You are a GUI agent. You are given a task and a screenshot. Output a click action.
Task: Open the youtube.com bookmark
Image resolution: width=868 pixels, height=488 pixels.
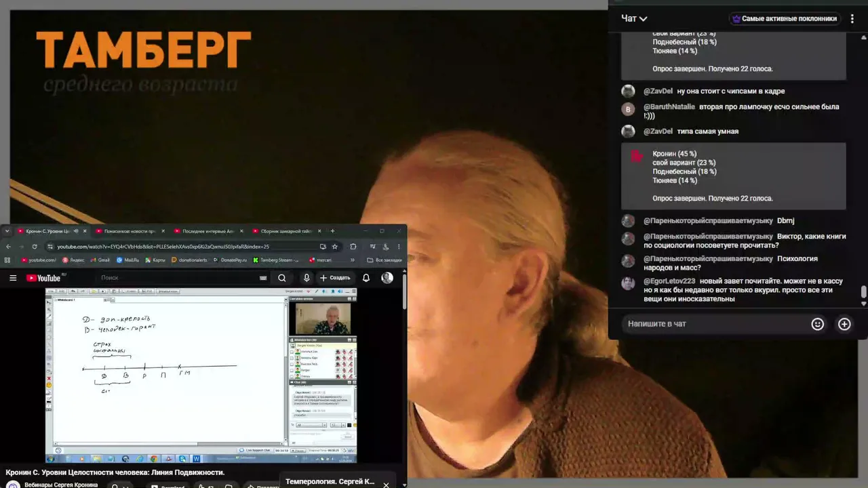click(39, 260)
